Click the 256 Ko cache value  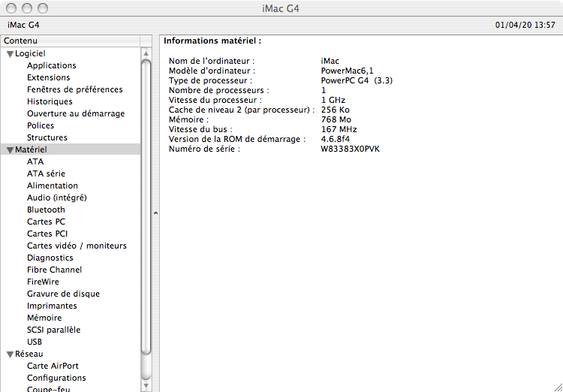335,110
